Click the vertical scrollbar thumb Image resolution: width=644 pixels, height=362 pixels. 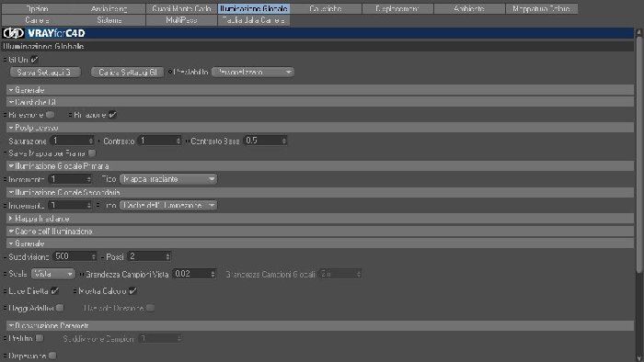pos(638,153)
